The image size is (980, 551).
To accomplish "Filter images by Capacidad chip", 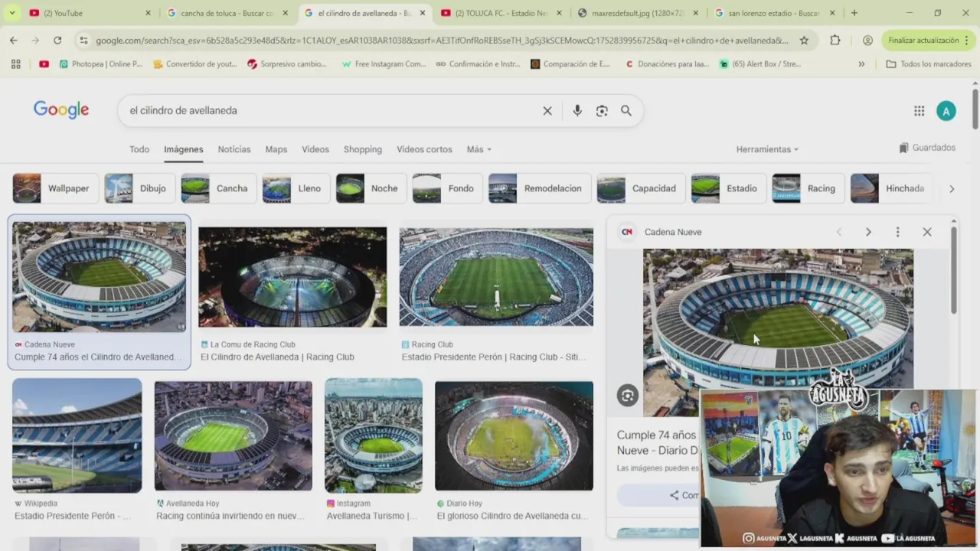I will tap(639, 188).
